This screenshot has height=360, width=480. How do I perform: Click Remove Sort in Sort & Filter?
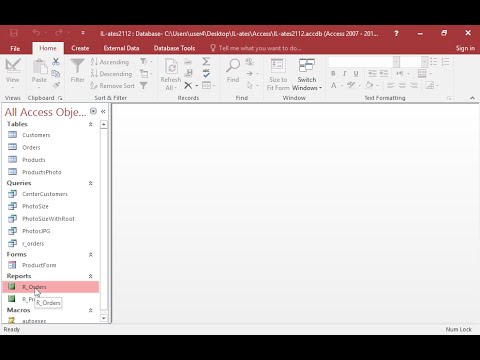112,86
